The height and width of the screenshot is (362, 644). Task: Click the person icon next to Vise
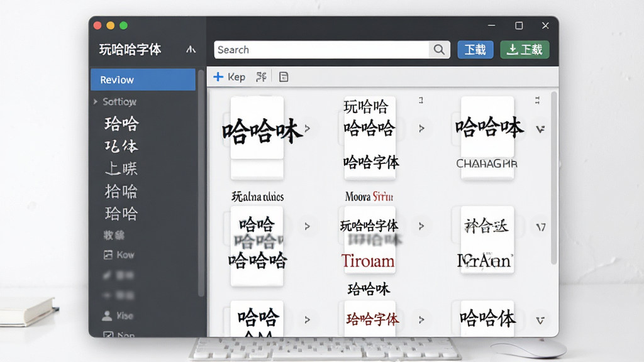107,315
